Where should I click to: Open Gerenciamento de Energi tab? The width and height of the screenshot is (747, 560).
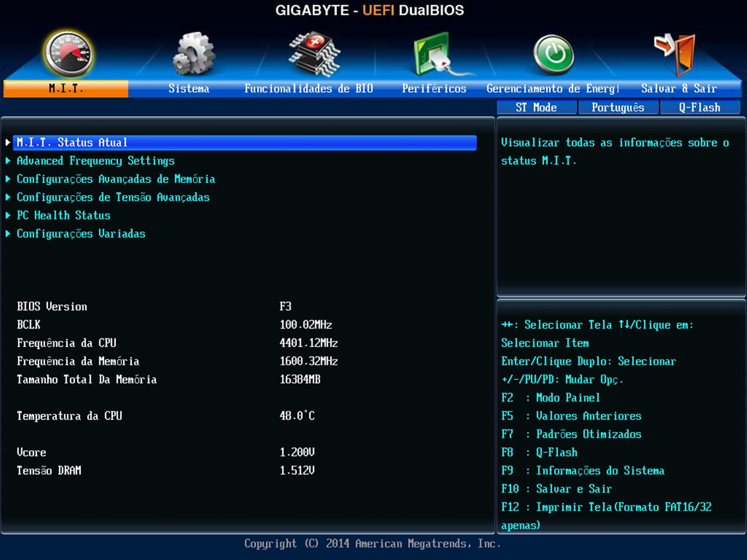point(553,89)
